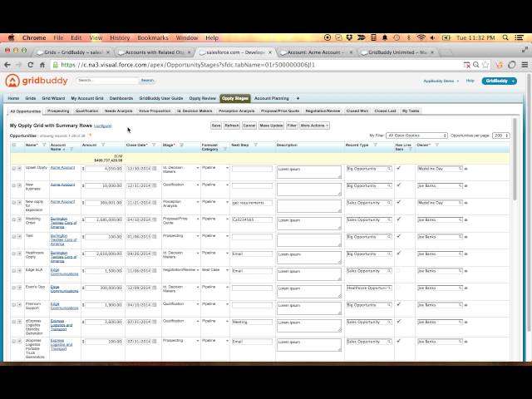Click the Name column filter icon

44,145
